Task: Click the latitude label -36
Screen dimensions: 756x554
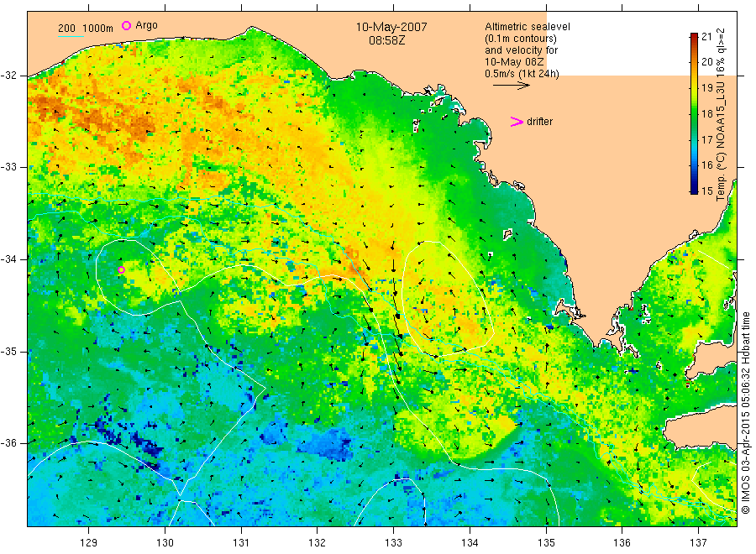Action: (x=8, y=443)
